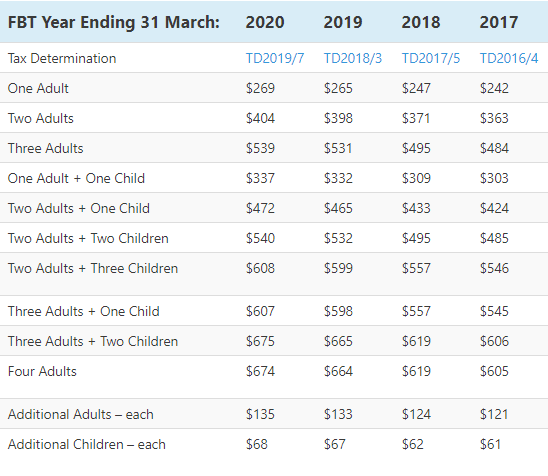The image size is (548, 476).
Task: Open the TD2018/3 tax determination link
Action: click(x=353, y=58)
